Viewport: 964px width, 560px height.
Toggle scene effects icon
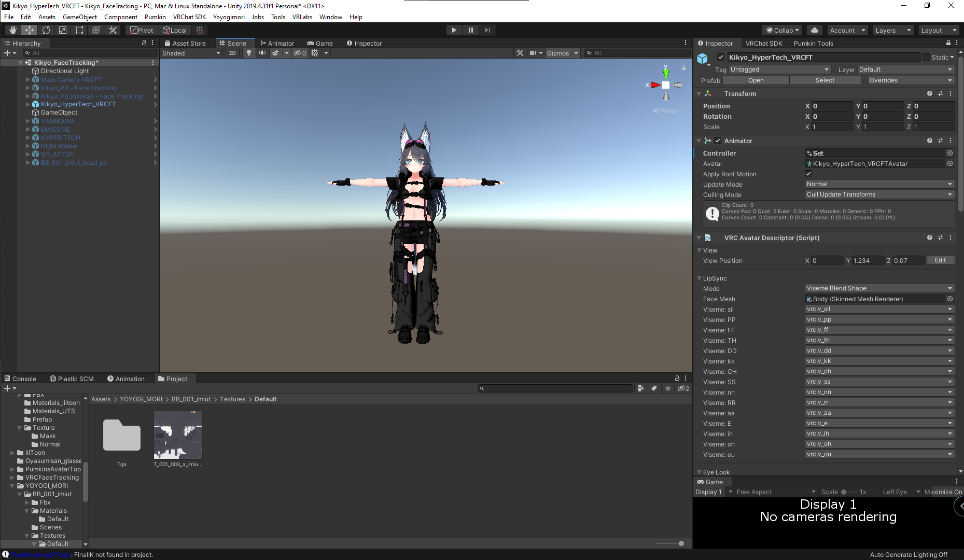275,53
